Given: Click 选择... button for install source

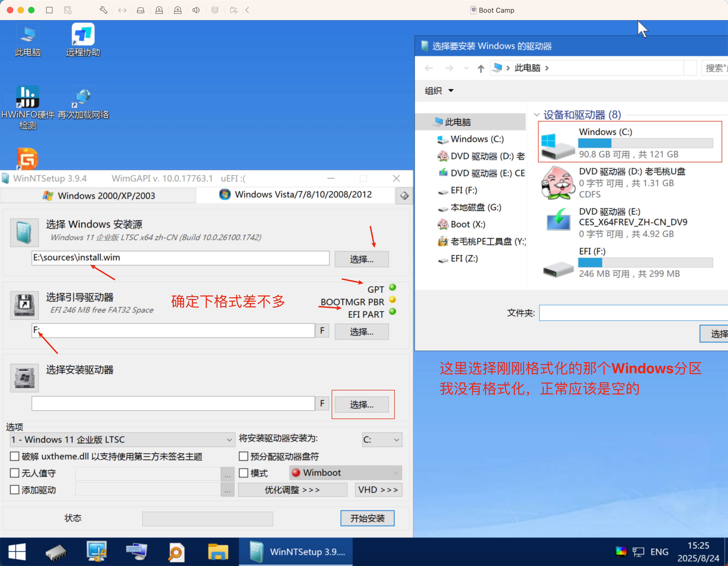Looking at the screenshot, I should tap(362, 259).
